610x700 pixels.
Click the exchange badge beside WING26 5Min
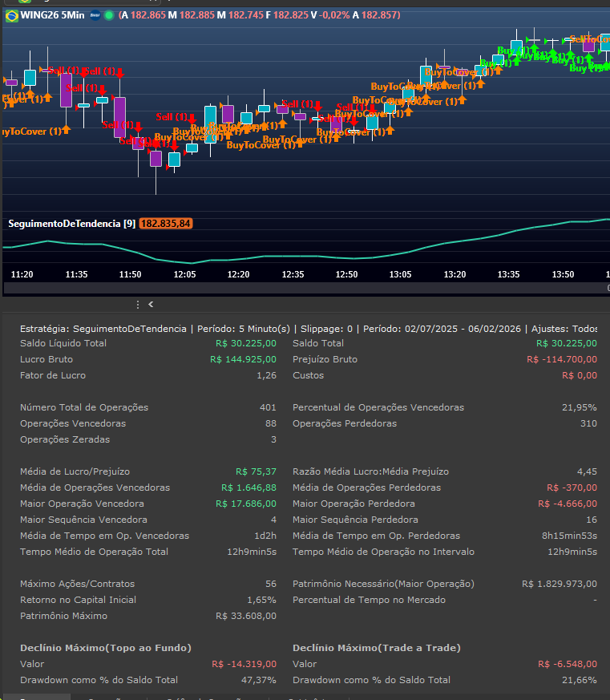click(95, 14)
